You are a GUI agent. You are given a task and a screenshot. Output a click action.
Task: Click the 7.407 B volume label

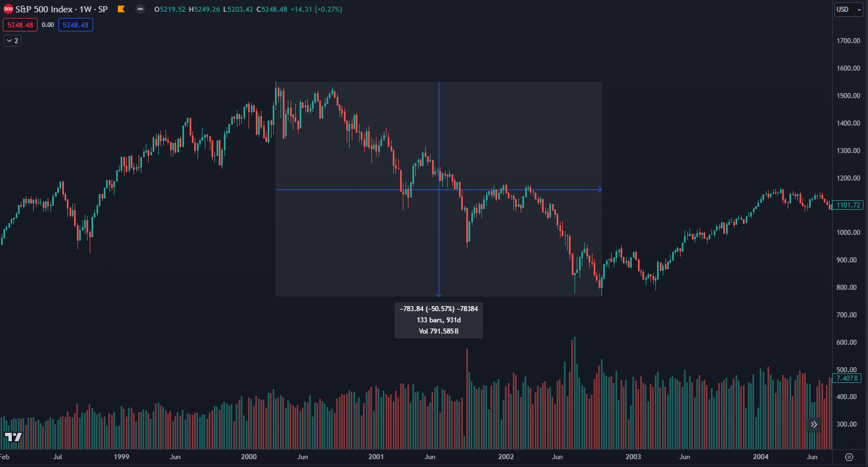coord(847,378)
